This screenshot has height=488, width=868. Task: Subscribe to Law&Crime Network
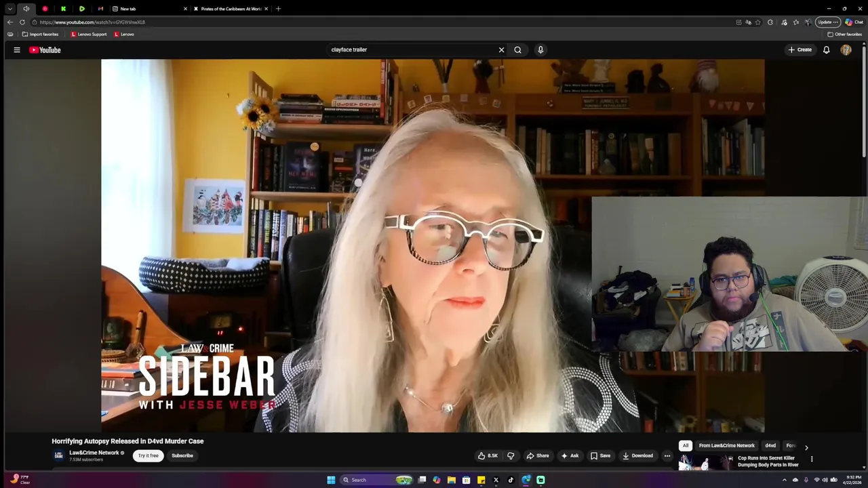tap(182, 455)
